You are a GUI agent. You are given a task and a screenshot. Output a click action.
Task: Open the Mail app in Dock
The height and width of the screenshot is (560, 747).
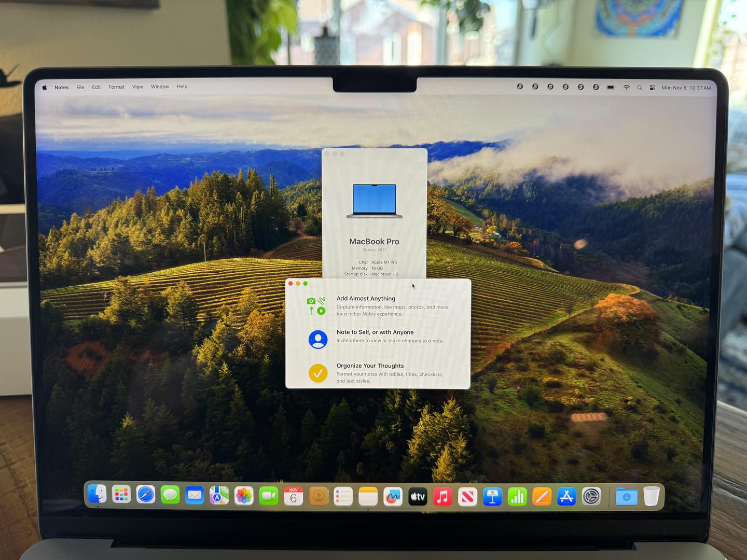point(195,496)
